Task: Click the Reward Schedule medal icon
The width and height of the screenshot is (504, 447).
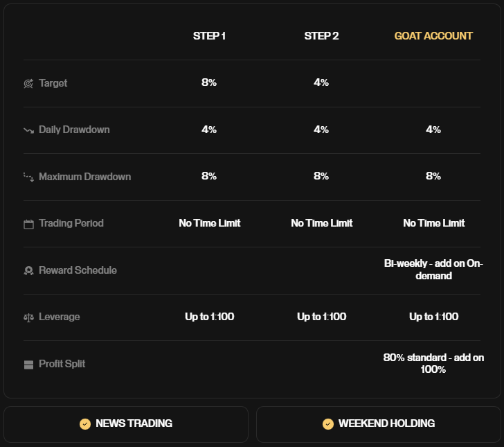Action: pos(28,271)
